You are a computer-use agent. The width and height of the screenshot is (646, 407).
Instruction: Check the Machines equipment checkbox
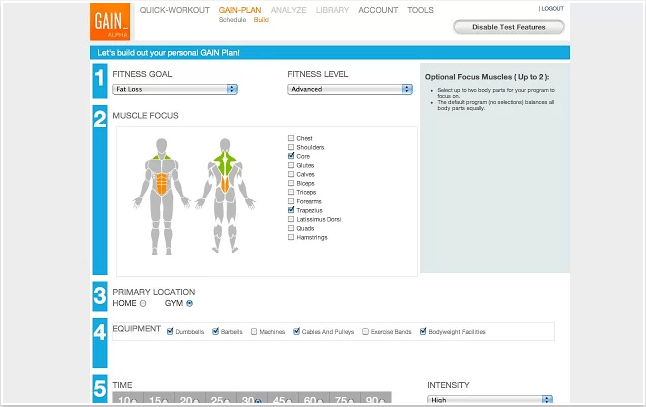point(254,332)
